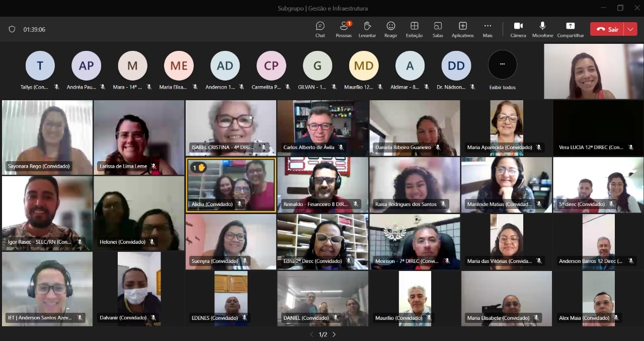Select Anderson avatar AD
The width and height of the screenshot is (644, 341).
pyautogui.click(x=225, y=65)
